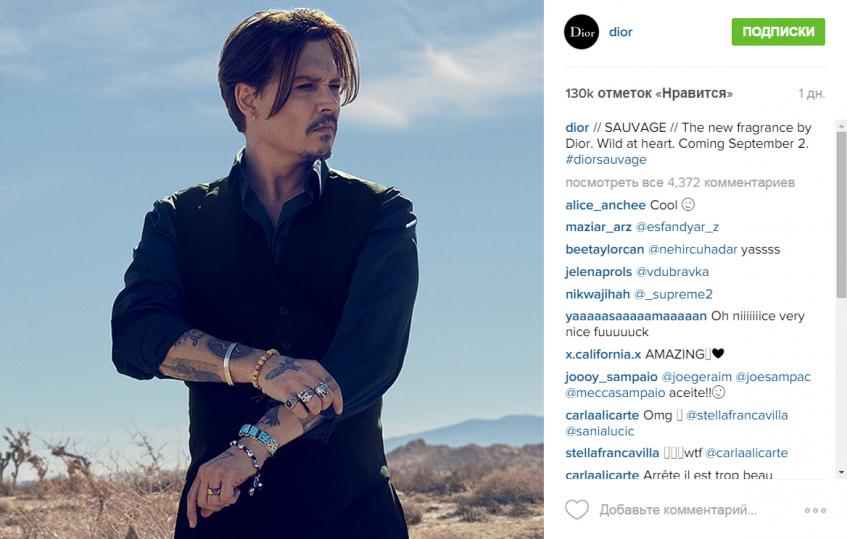The image size is (847, 539).
Task: Grab the comments scrollbar thumb
Action: click(x=841, y=214)
